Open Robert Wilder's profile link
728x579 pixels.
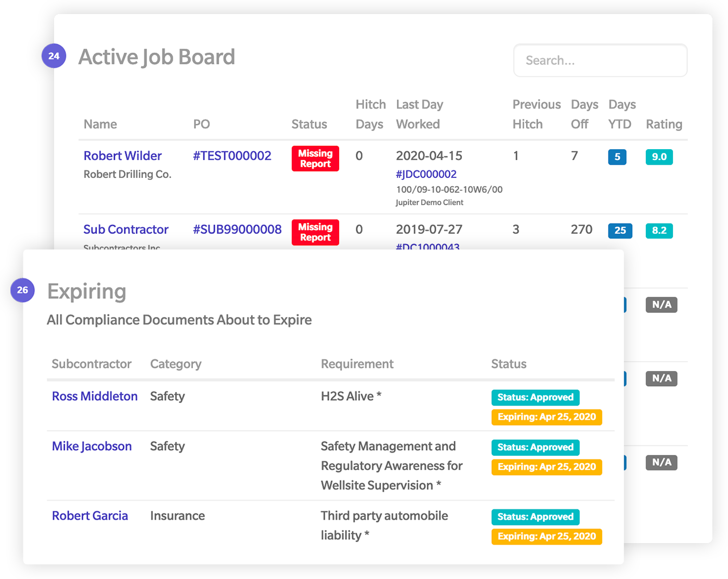(122, 156)
